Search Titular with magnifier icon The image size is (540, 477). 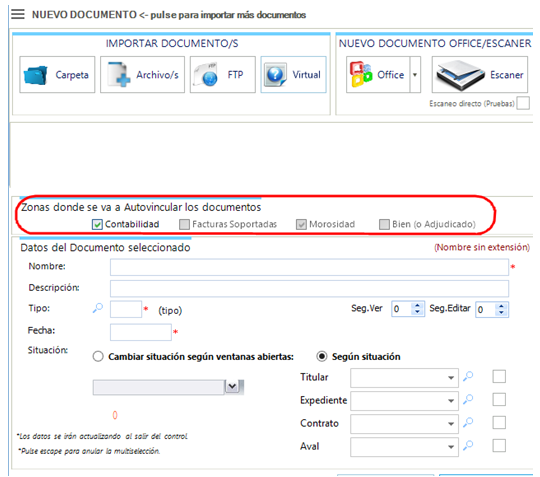[468, 376]
